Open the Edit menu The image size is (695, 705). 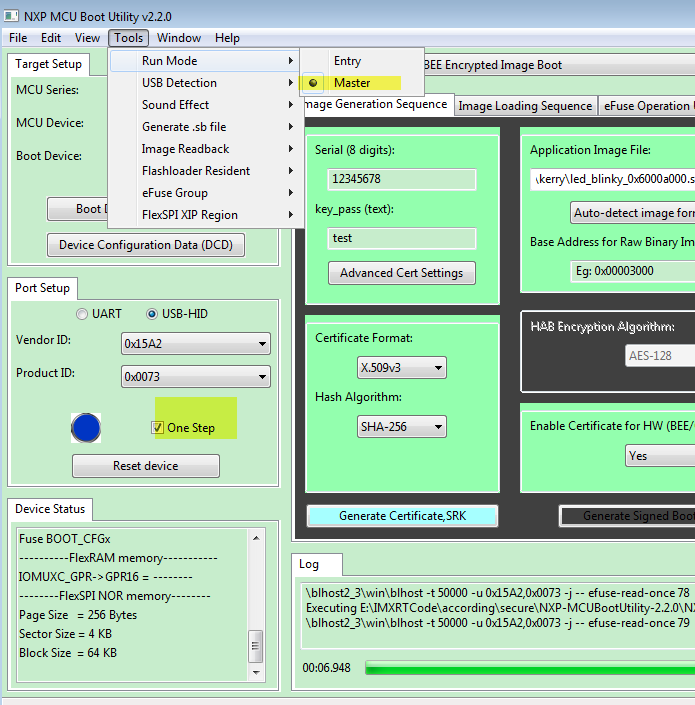[x=51, y=38]
